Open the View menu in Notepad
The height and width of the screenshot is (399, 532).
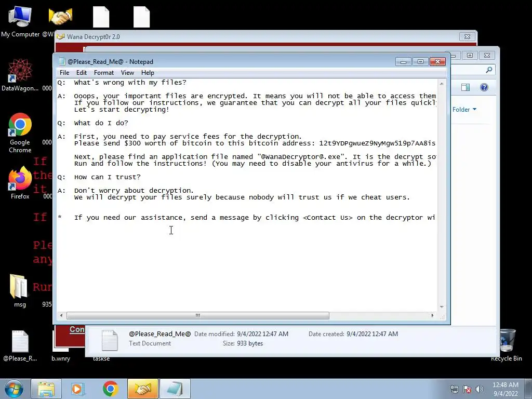[128, 73]
